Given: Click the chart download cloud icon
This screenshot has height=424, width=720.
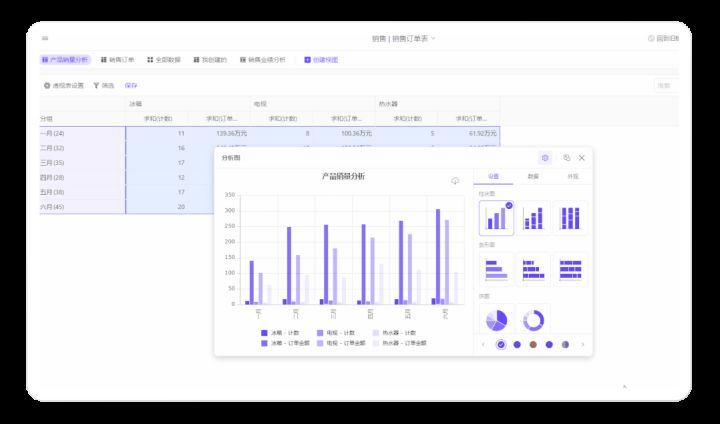Looking at the screenshot, I should point(455,181).
